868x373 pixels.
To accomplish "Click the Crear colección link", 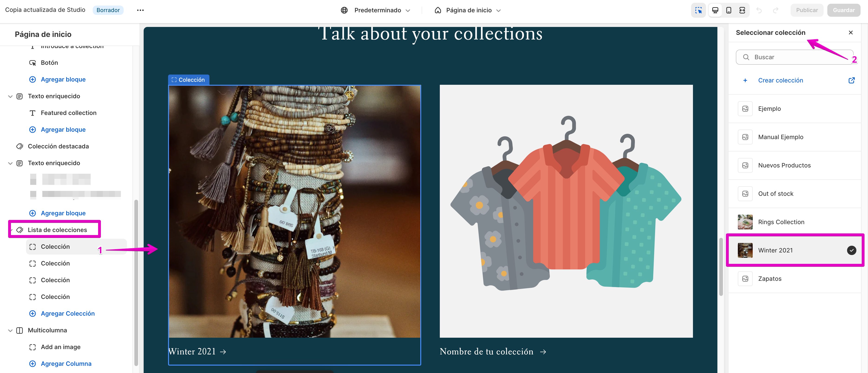I will coord(780,80).
